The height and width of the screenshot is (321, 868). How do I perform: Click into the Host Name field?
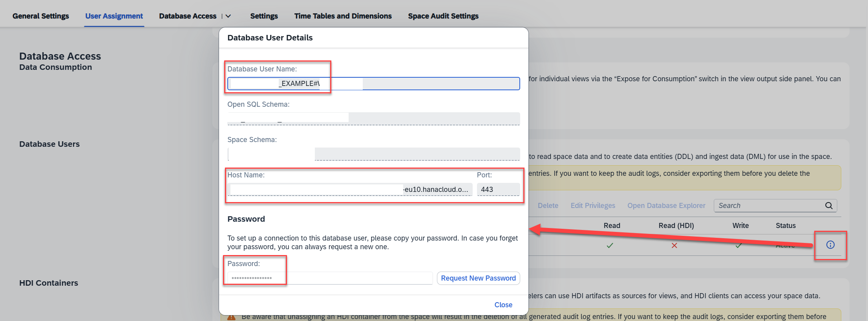pyautogui.click(x=349, y=190)
